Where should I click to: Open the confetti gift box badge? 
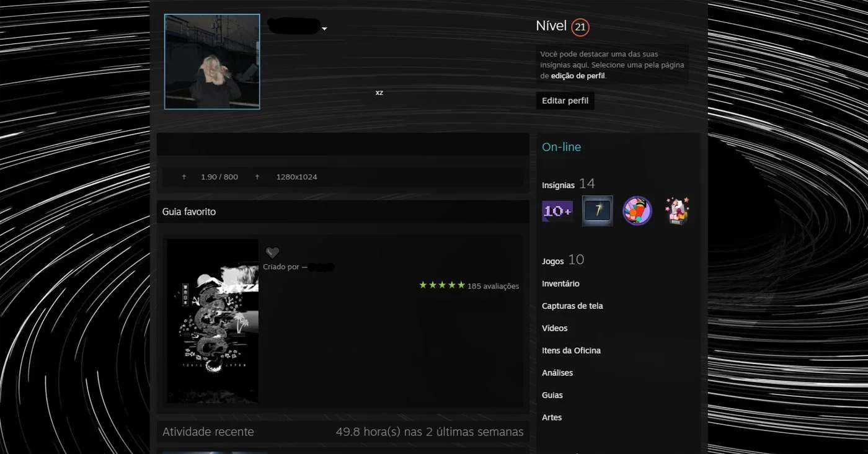(677, 211)
